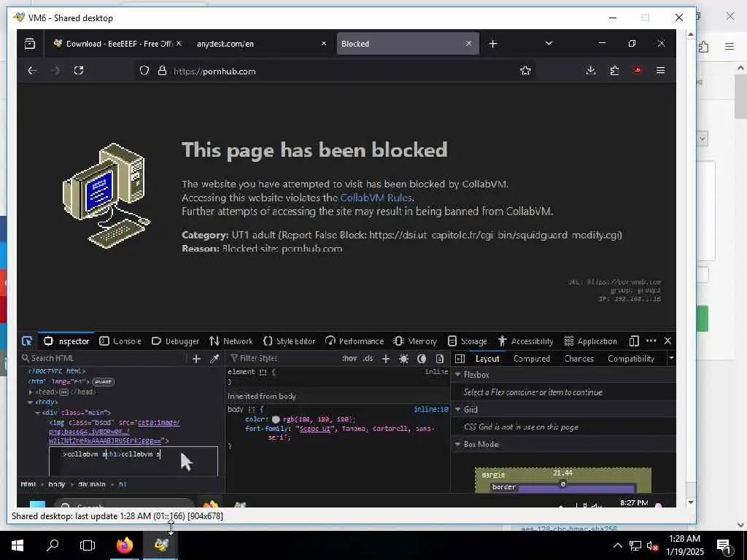Show hidden tray icons chevron

click(x=617, y=545)
